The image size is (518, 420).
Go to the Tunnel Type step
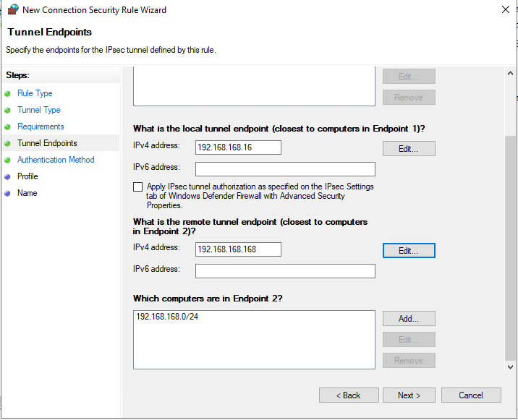[39, 110]
